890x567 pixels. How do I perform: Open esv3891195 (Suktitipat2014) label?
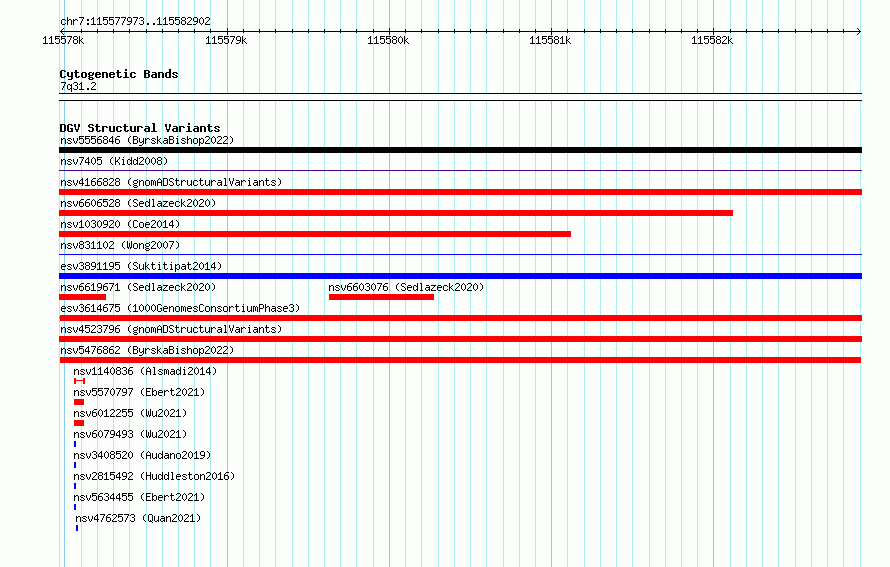[141, 266]
